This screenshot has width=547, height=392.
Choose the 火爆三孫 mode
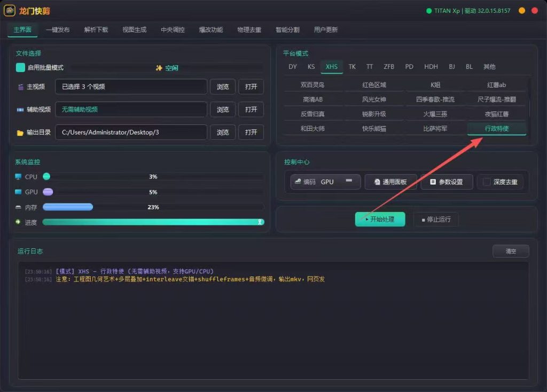(x=435, y=114)
